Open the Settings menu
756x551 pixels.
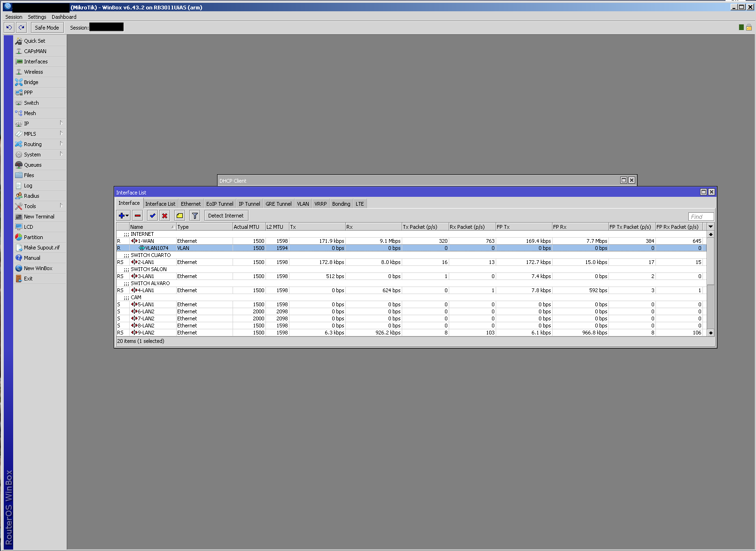(x=37, y=17)
